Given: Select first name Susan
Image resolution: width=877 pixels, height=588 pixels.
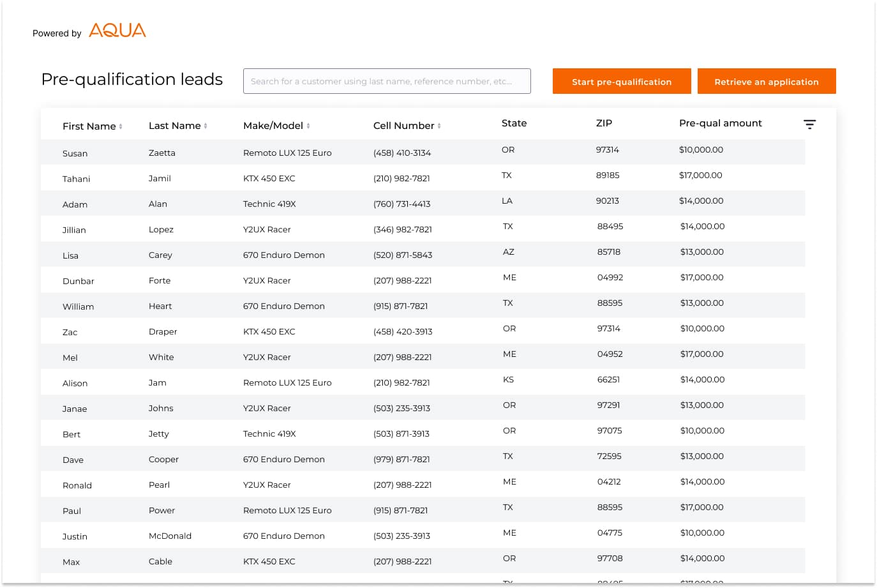Looking at the screenshot, I should click(x=75, y=153).
